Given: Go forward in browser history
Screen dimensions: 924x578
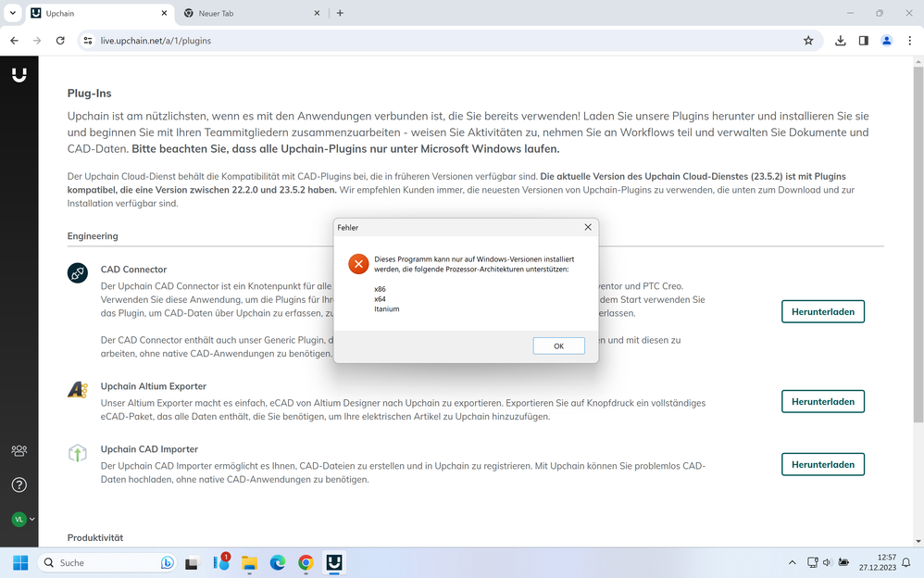Looking at the screenshot, I should [x=37, y=41].
